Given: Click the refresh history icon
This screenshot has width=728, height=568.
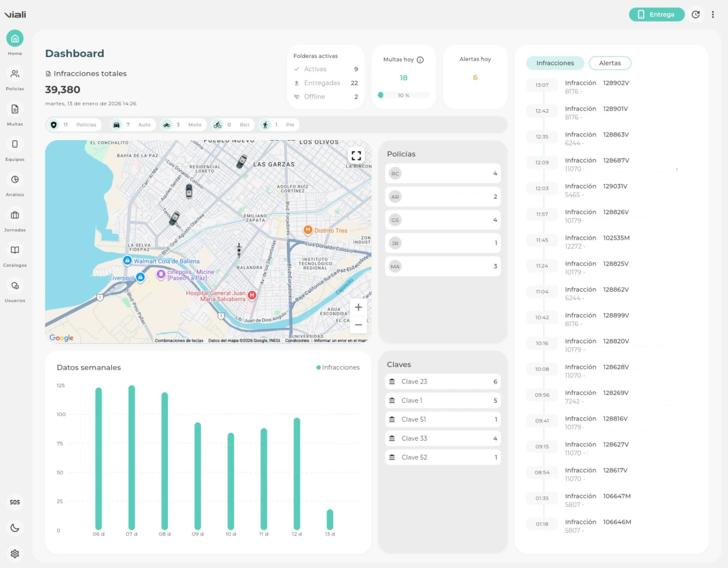Looking at the screenshot, I should pos(695,15).
